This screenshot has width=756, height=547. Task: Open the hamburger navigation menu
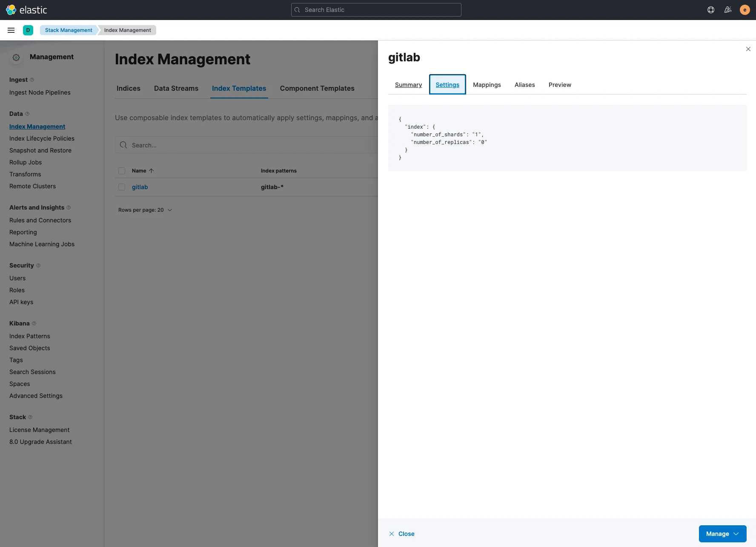point(11,30)
